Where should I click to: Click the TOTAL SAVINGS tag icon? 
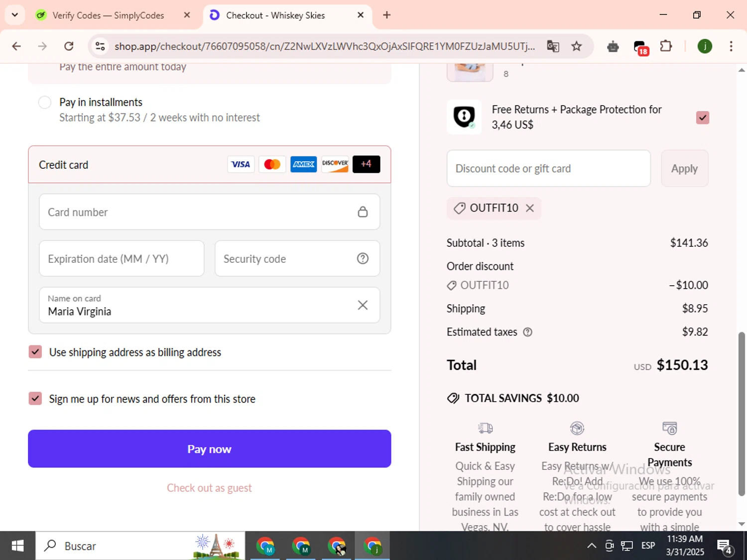click(453, 398)
